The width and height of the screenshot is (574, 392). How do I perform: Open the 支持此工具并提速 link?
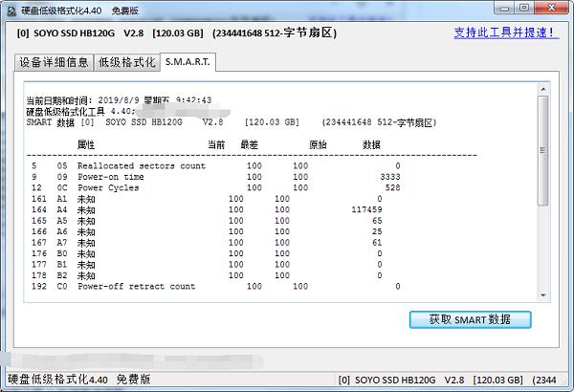point(506,33)
